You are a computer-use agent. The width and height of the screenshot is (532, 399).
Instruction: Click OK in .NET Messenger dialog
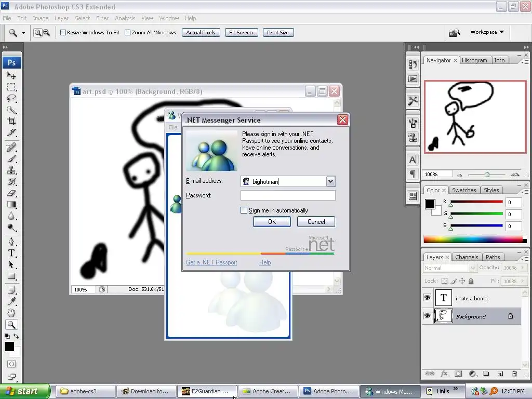click(x=272, y=221)
